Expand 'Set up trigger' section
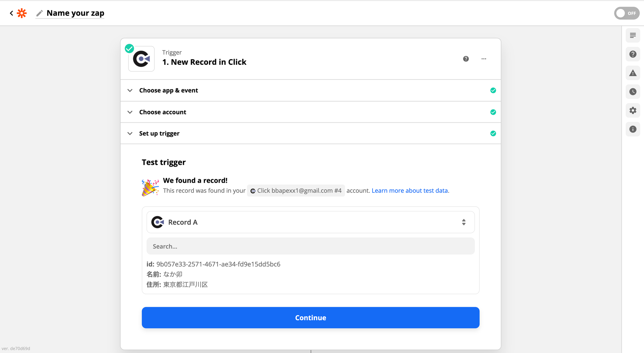644x353 pixels. pyautogui.click(x=310, y=133)
